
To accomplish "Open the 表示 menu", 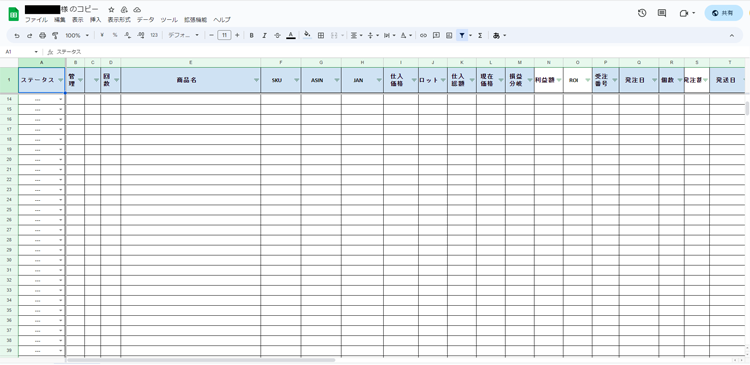I will coord(77,20).
